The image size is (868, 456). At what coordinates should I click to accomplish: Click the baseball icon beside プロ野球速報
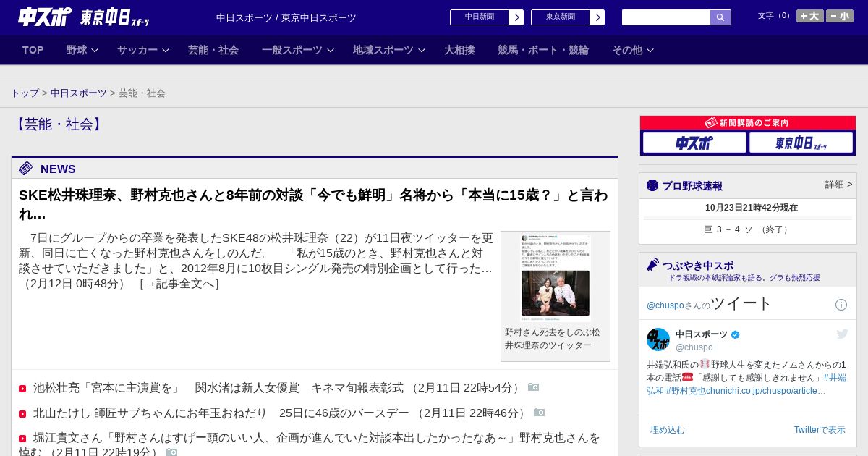pos(652,185)
